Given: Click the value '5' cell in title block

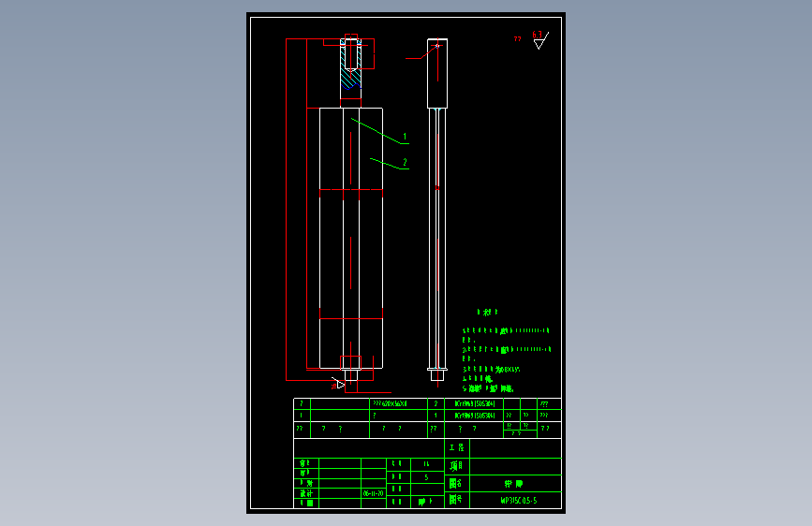Looking at the screenshot, I should click(x=427, y=477).
